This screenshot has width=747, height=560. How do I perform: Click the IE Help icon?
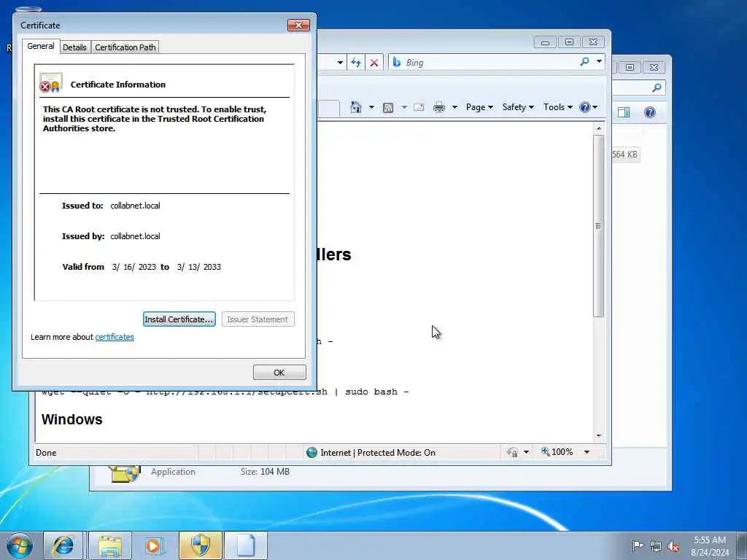click(x=585, y=107)
